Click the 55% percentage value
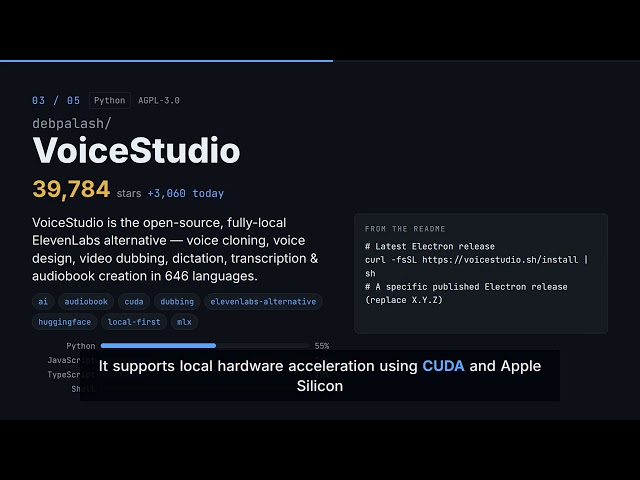 (x=322, y=346)
